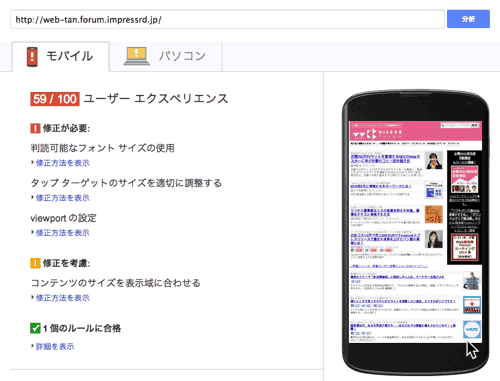Click コンテンツのサイズを表示域に合わせる text

click(115, 283)
